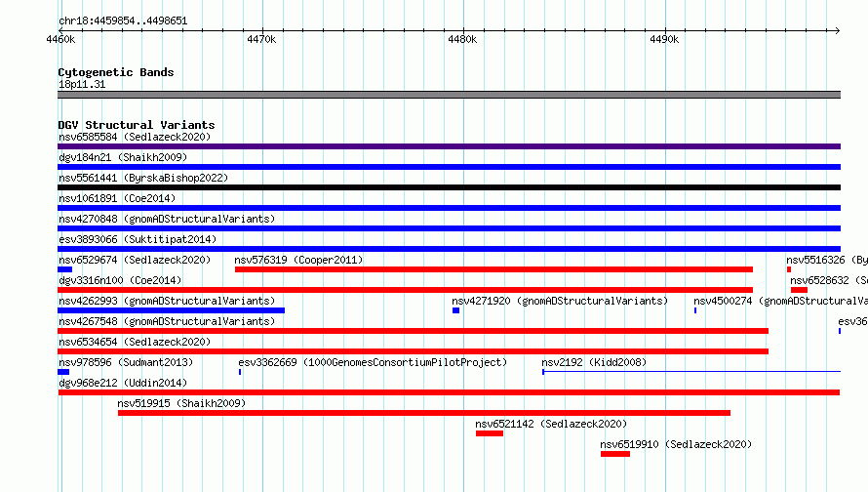Click the nsv5561441 (ByrskaBishop2022) label
This screenshot has height=492, width=868.
(143, 178)
